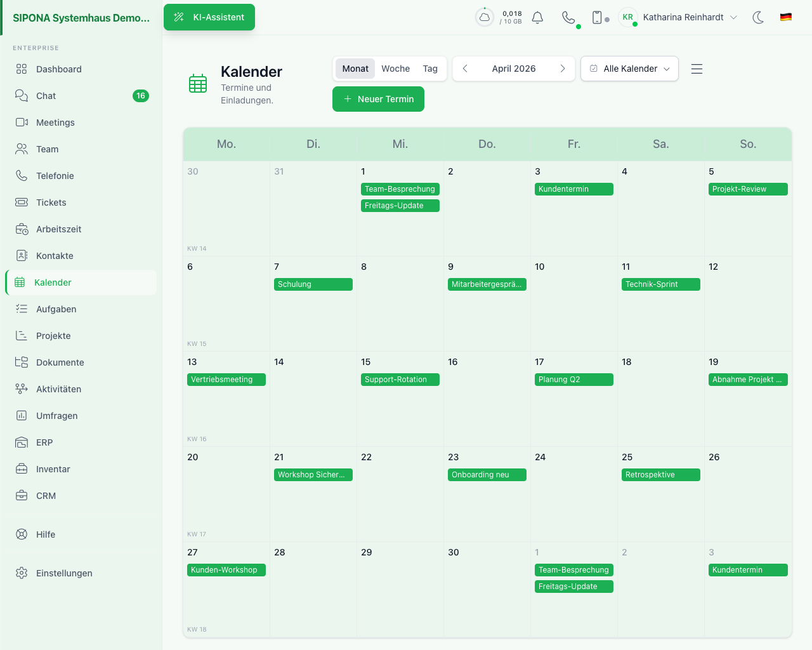This screenshot has height=650, width=812.
Task: Switch to Tag view
Action: 430,69
